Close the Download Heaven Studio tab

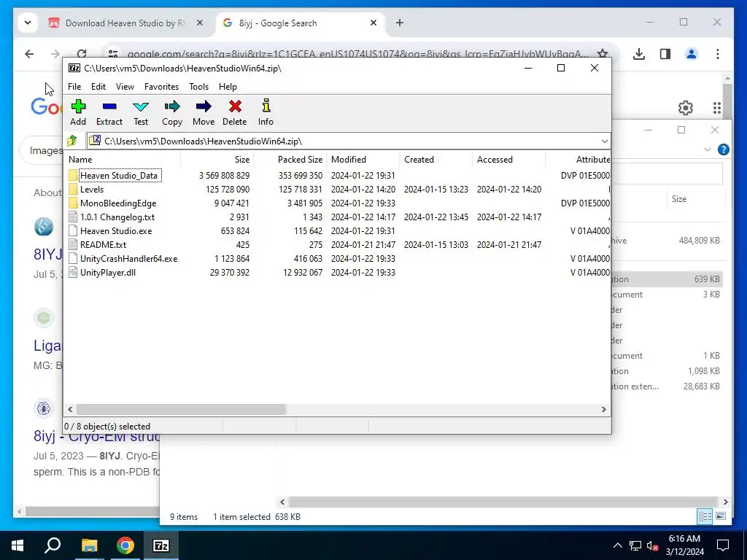coord(200,23)
